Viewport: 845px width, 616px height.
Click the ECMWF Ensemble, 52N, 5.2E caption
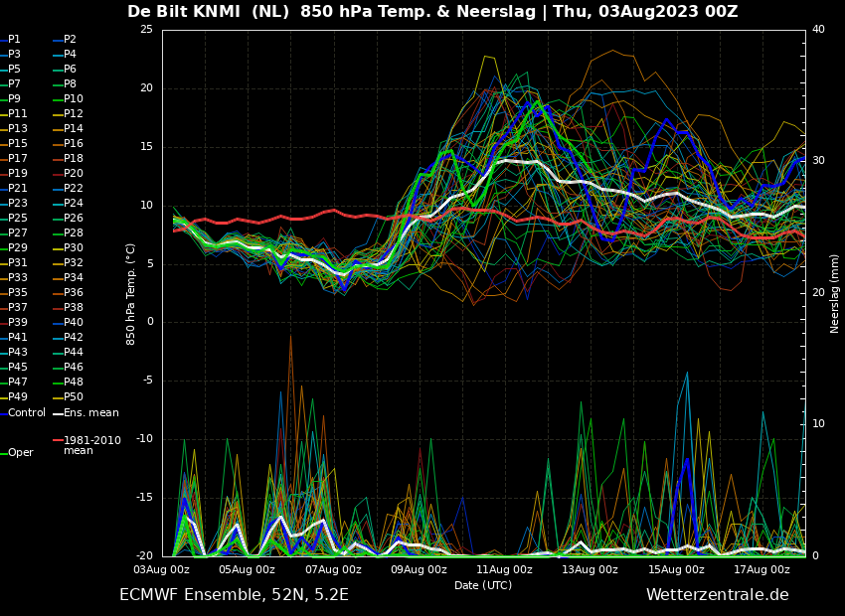tap(234, 595)
